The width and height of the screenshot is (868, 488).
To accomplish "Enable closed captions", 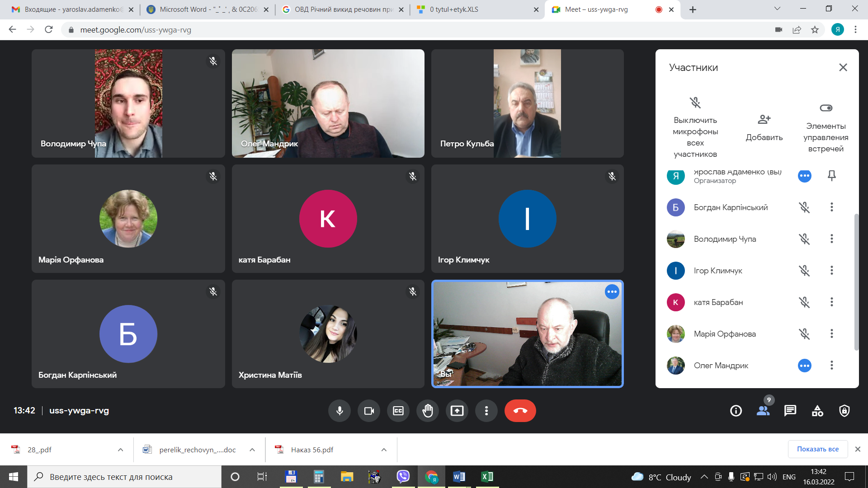I will [398, 411].
